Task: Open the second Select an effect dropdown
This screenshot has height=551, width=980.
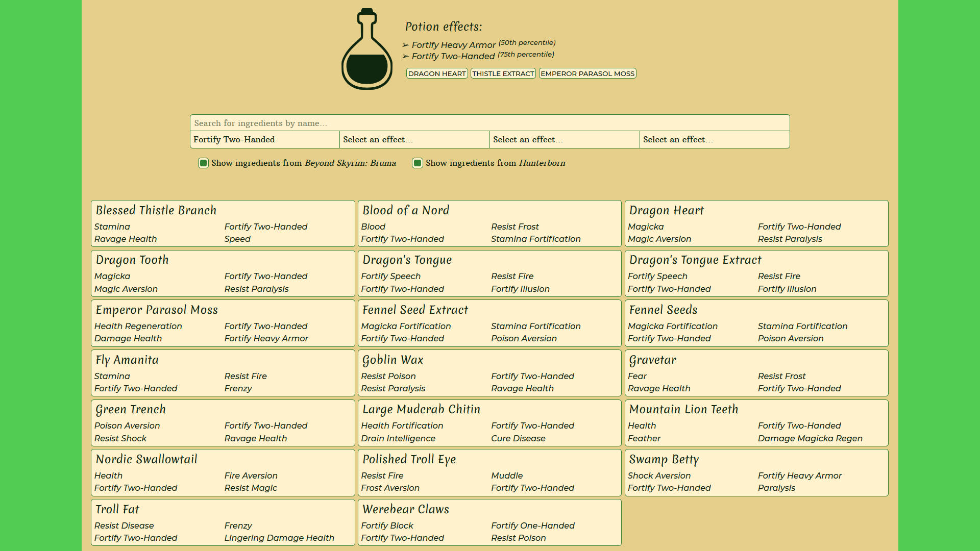Action: click(414, 140)
